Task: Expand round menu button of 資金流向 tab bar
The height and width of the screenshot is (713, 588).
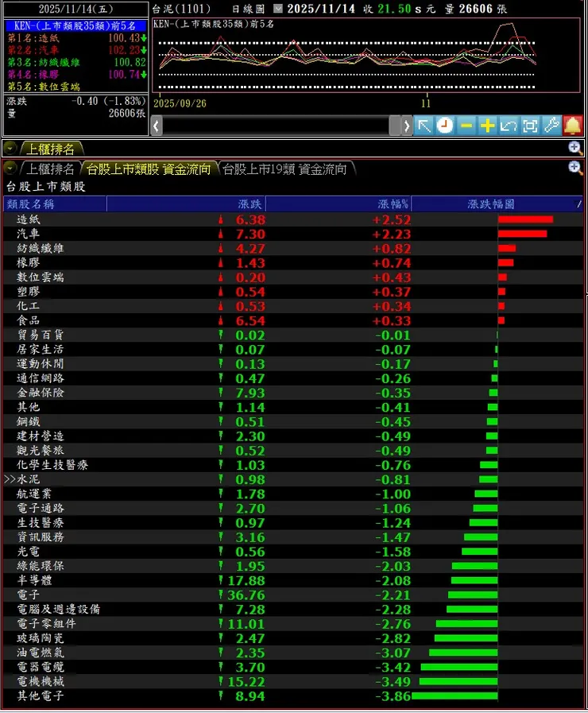Action: click(10, 169)
